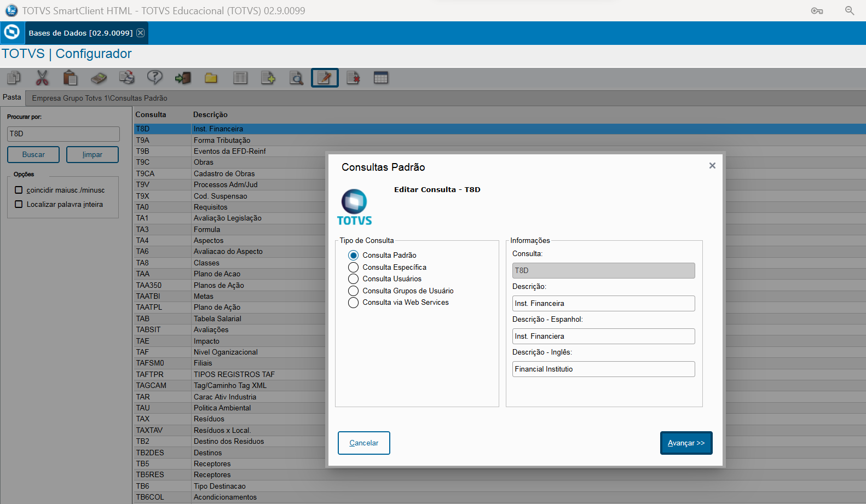Screen dimensions: 866x504
Task: Click the yellow folder icon
Action: (211, 78)
